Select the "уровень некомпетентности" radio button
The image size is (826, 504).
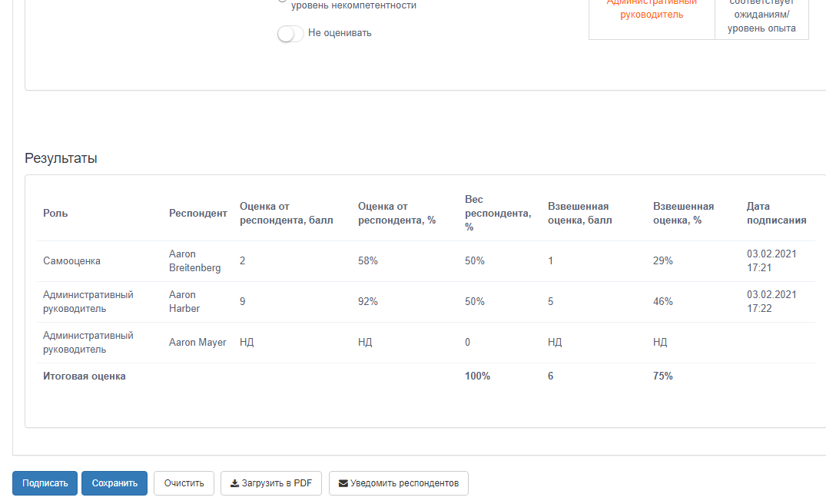click(282, 1)
